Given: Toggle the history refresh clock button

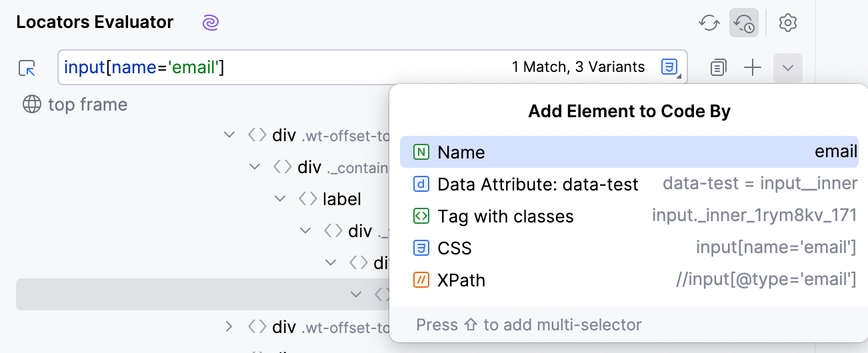Looking at the screenshot, I should point(743,23).
